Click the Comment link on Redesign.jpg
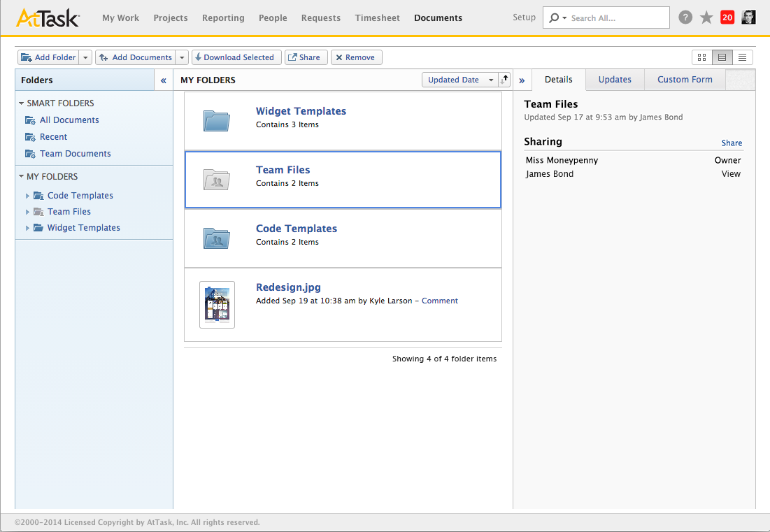 [439, 301]
